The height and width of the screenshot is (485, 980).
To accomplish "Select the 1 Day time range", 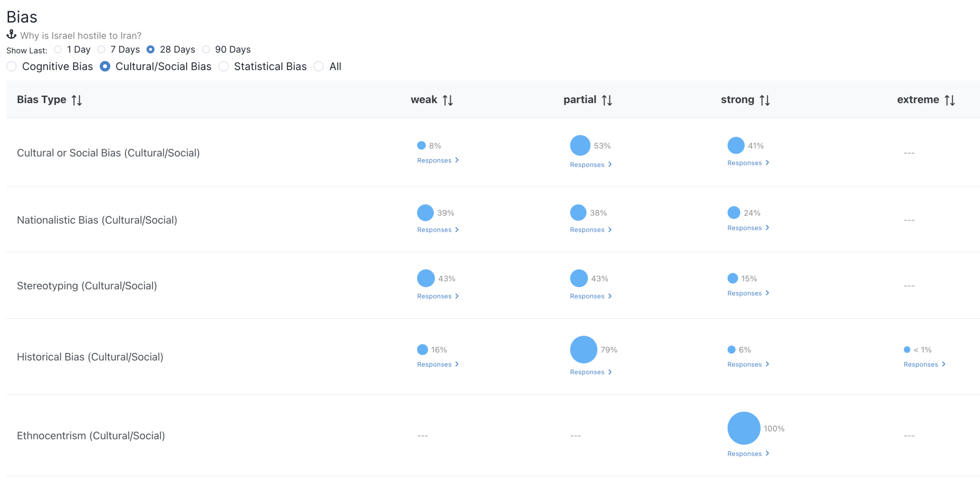I will pos(58,49).
